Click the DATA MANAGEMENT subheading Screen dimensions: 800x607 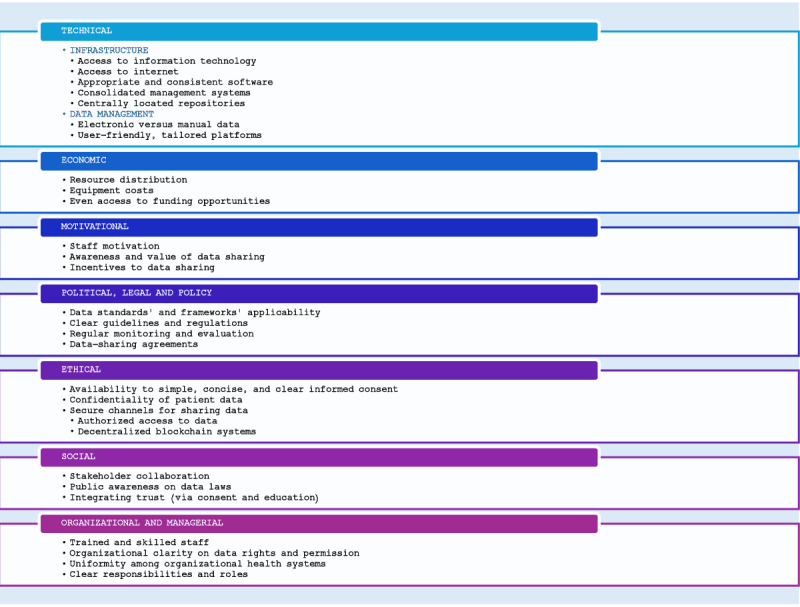[x=111, y=114]
